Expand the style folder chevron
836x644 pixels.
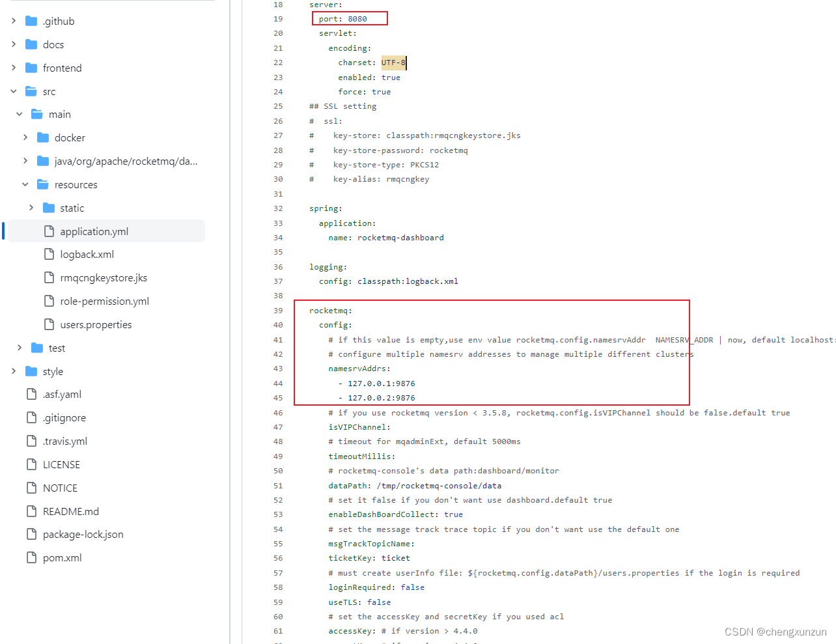coord(14,371)
